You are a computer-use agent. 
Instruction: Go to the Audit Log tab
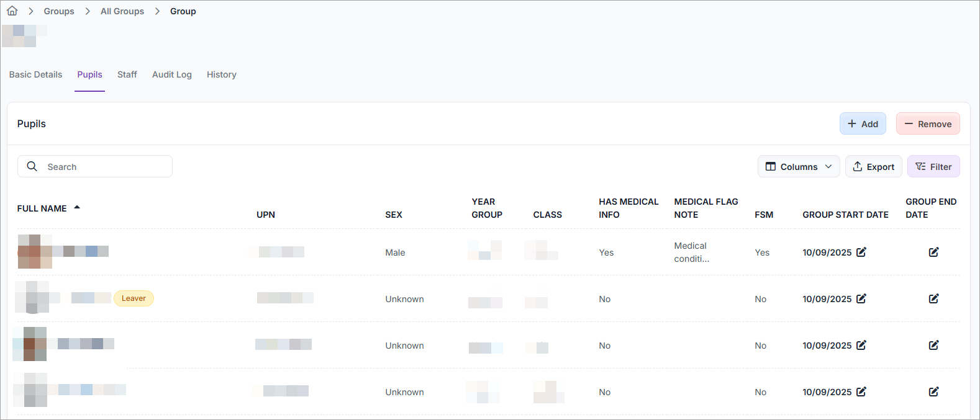171,74
